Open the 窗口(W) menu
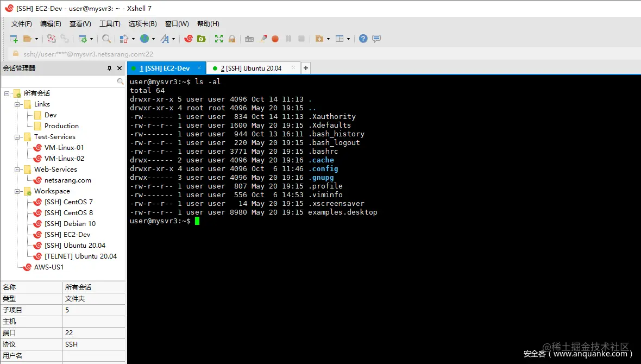Screen dimensions: 641x364 pos(177,24)
